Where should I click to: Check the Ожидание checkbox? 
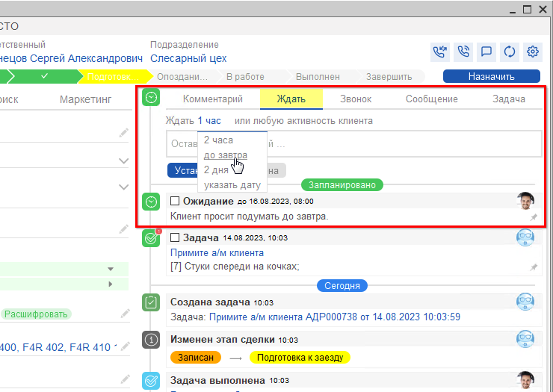[x=175, y=201]
